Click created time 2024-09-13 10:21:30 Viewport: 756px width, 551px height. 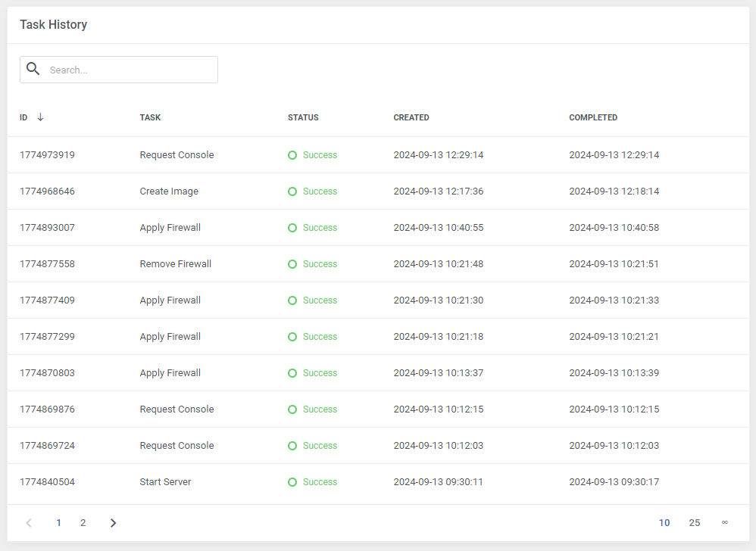click(439, 300)
